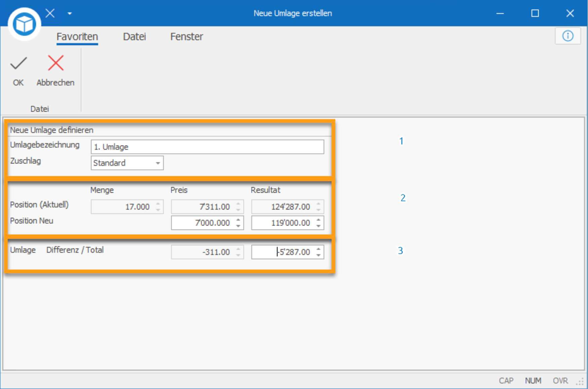Screen dimensions: 588x389
Task: Minimize the Neue Umlage erstellen window
Action: (500, 13)
